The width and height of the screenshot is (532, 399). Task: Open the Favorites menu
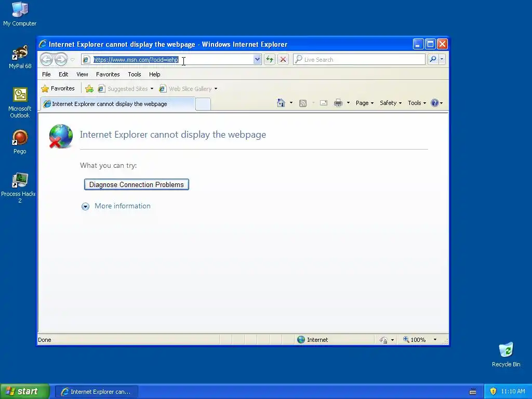click(x=108, y=74)
